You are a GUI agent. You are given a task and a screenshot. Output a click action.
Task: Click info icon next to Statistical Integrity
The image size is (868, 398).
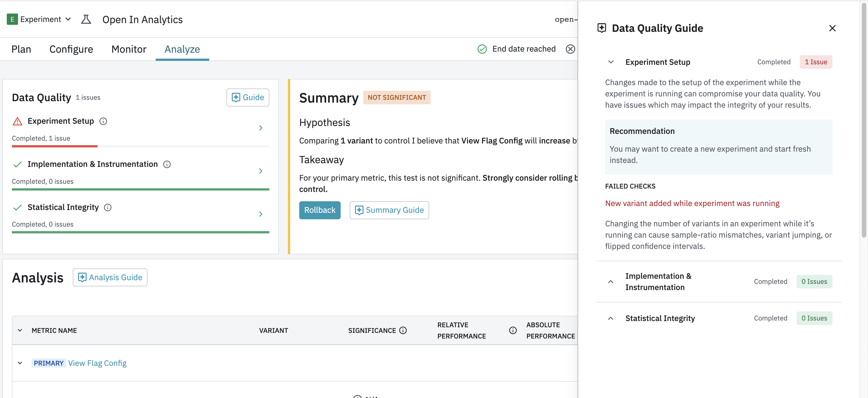click(107, 207)
